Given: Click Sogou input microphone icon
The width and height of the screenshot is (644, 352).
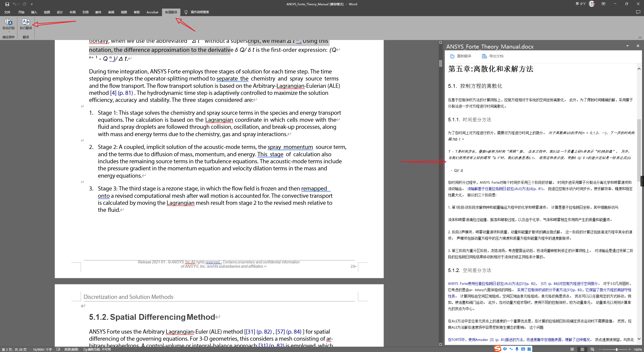Looking at the screenshot, I should (517, 349).
